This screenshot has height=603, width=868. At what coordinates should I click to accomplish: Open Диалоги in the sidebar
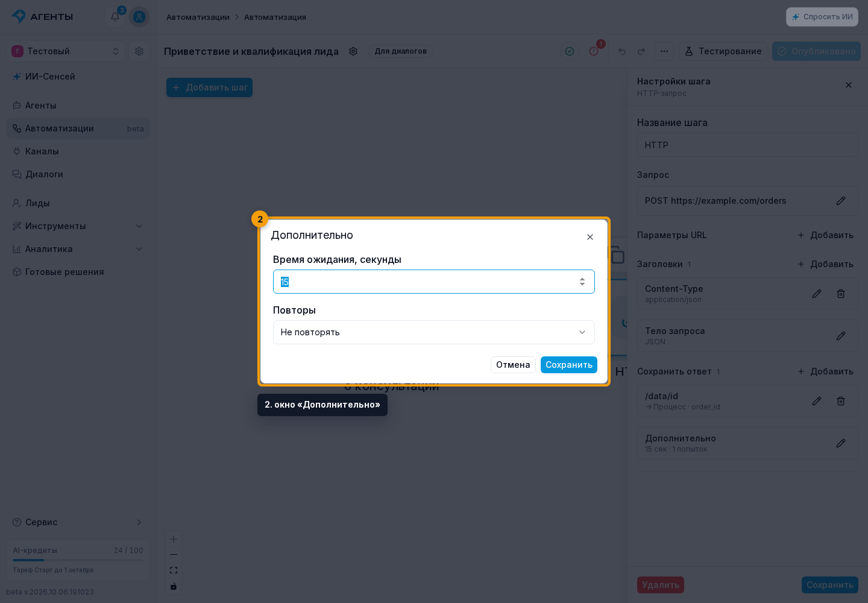click(x=78, y=174)
